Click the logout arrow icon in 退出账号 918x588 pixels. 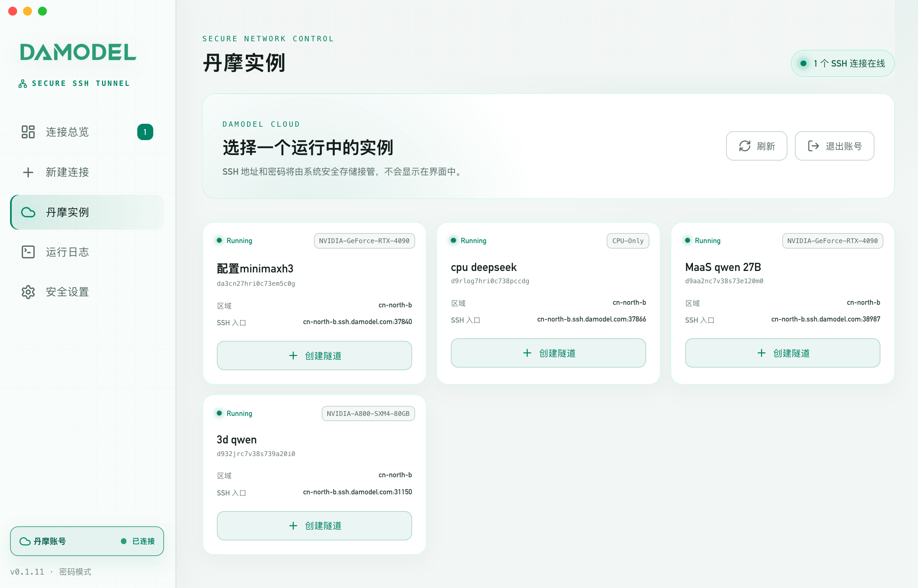pos(814,146)
